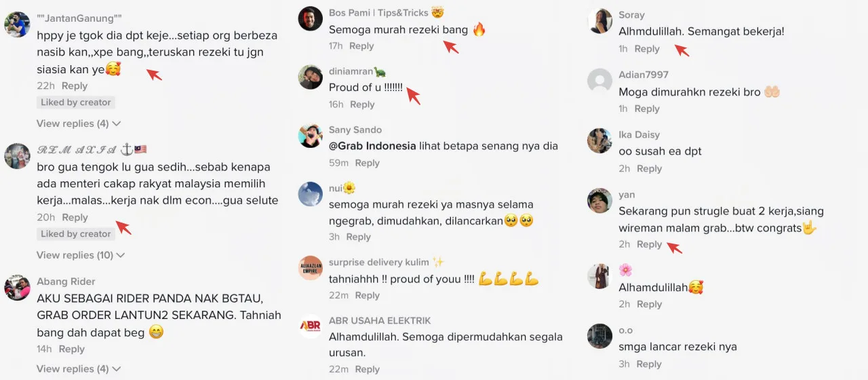The image size is (868, 380).
Task: Reply to diniamran's Proud of u comment
Action: (362, 104)
